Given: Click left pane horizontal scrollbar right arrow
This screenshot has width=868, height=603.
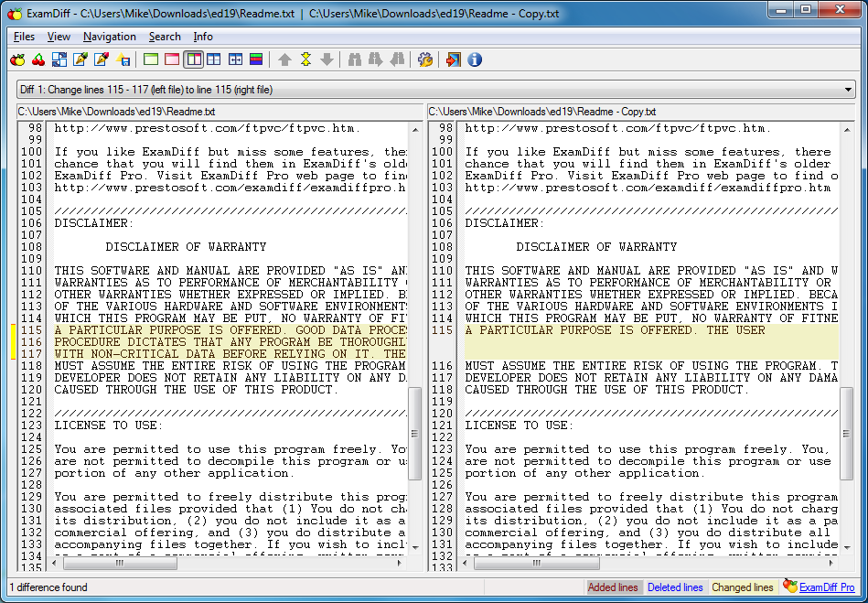Looking at the screenshot, I should click(400, 563).
